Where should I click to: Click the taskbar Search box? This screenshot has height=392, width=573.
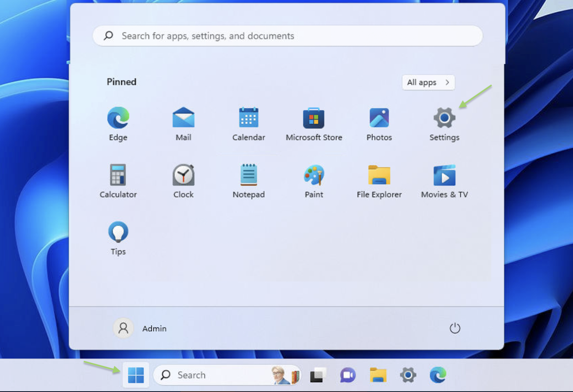point(227,375)
